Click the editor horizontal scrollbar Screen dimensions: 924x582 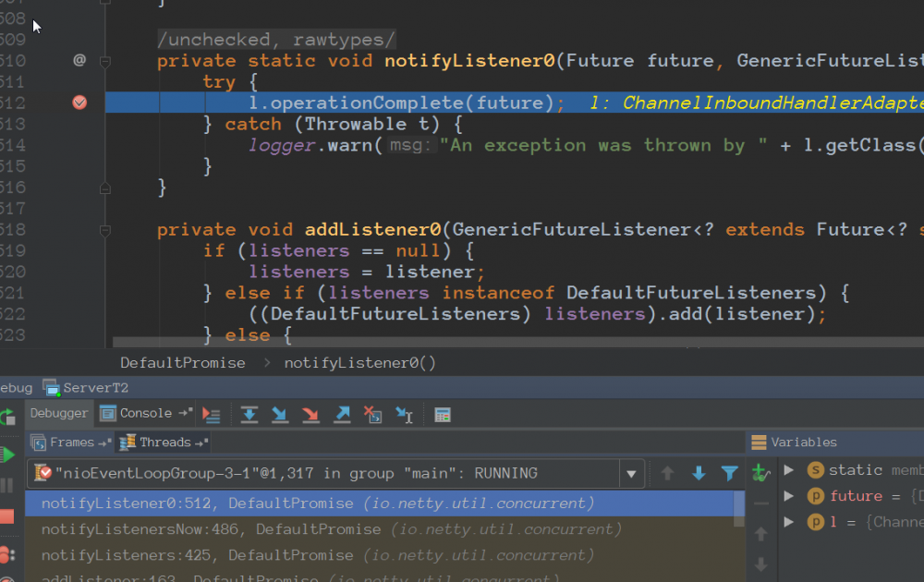(x=518, y=342)
